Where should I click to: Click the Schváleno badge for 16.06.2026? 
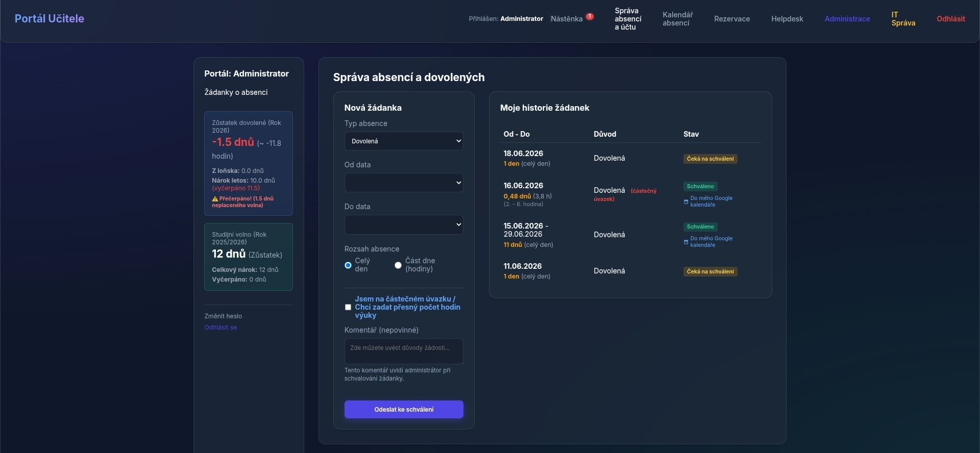click(x=700, y=187)
